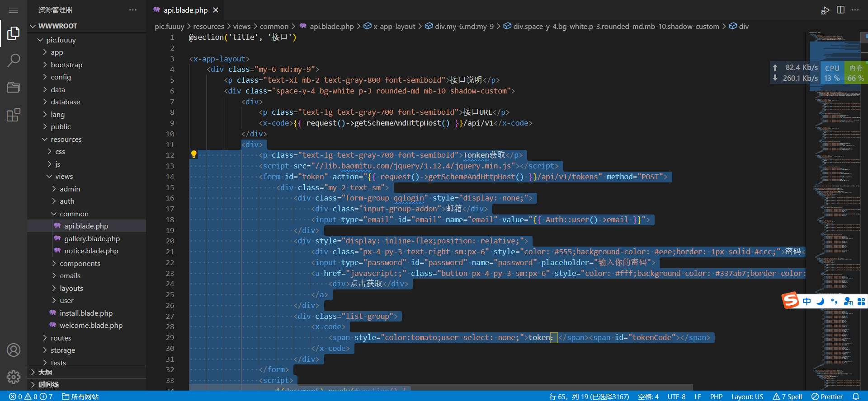
Task: Open the application hamburger menu
Action: [x=14, y=10]
